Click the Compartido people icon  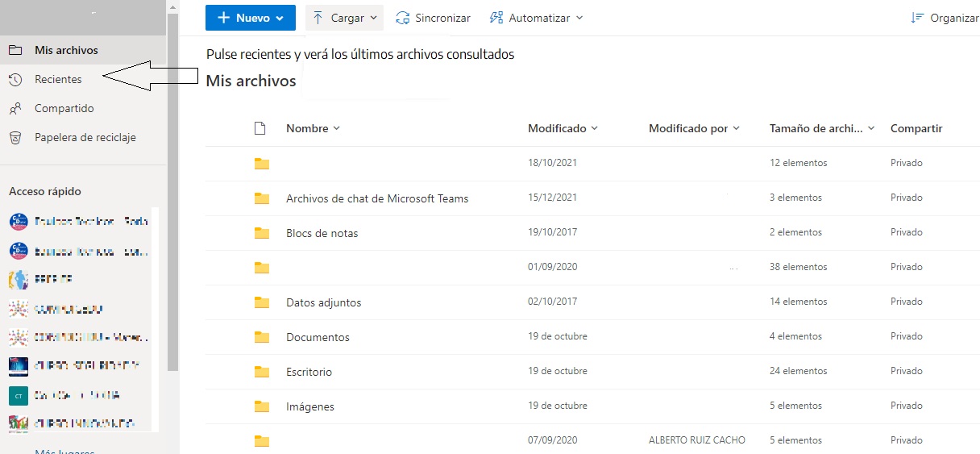(x=15, y=108)
